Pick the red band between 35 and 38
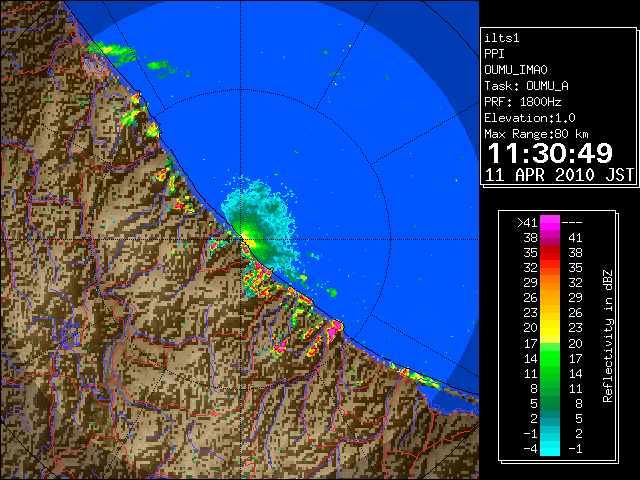The height and width of the screenshot is (480, 640). [x=550, y=253]
